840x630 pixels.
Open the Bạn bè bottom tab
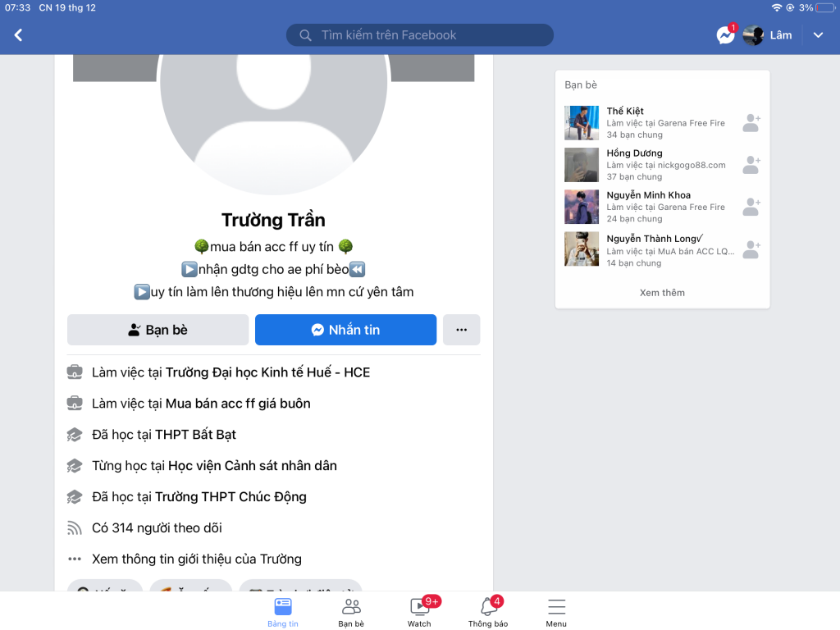(x=351, y=612)
